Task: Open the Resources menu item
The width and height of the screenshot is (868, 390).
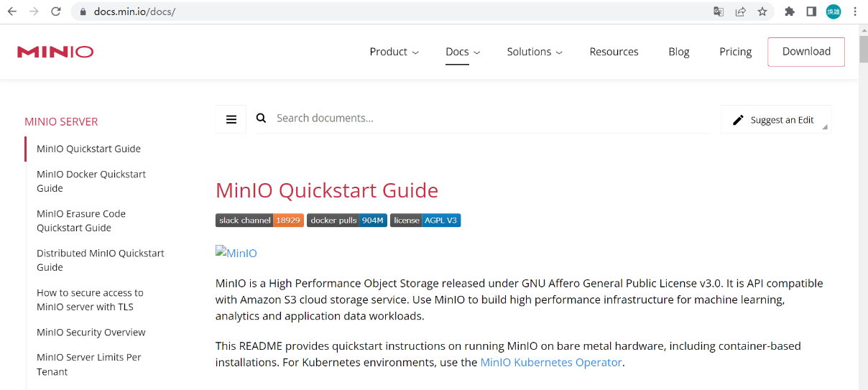Action: point(614,52)
